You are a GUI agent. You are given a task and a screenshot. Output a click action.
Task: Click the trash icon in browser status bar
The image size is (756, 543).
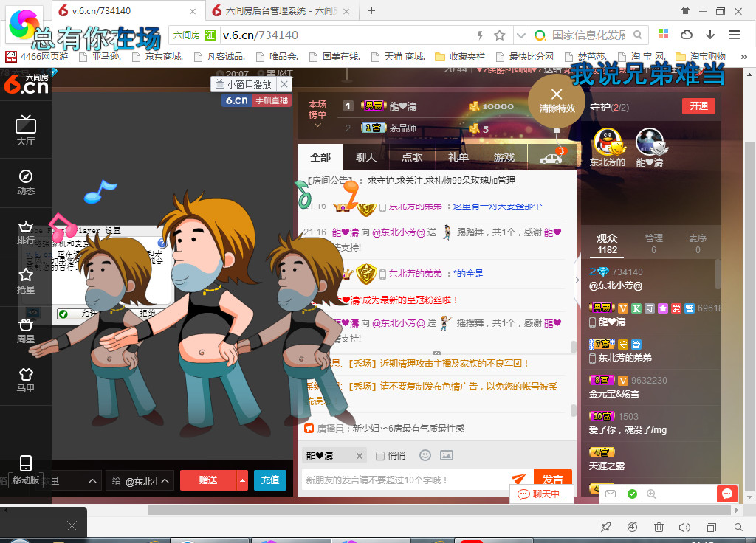tap(659, 527)
